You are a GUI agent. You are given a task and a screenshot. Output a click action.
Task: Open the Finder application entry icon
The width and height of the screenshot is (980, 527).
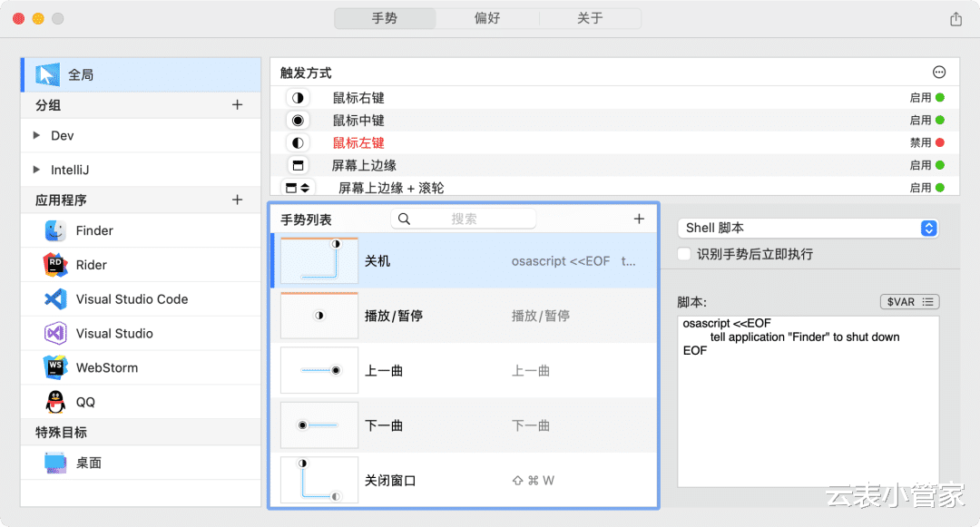tap(55, 230)
